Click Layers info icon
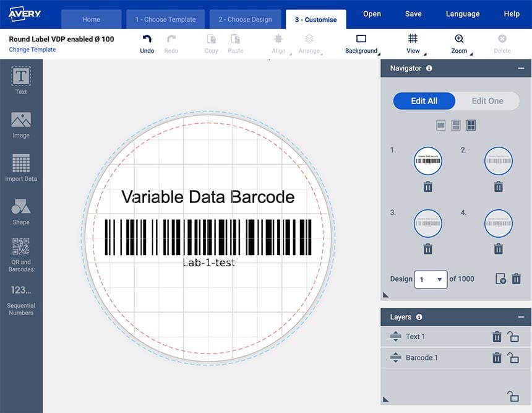 coord(419,317)
